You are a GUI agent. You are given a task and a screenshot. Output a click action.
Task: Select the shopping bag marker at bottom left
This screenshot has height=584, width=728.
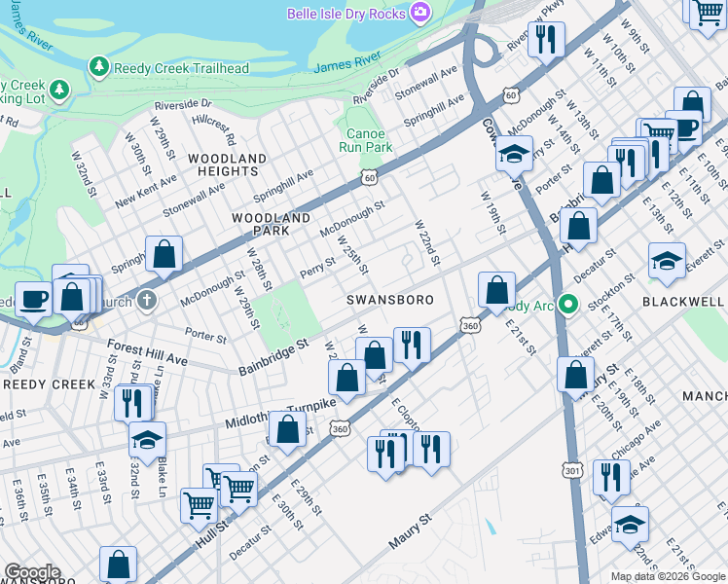click(x=118, y=566)
